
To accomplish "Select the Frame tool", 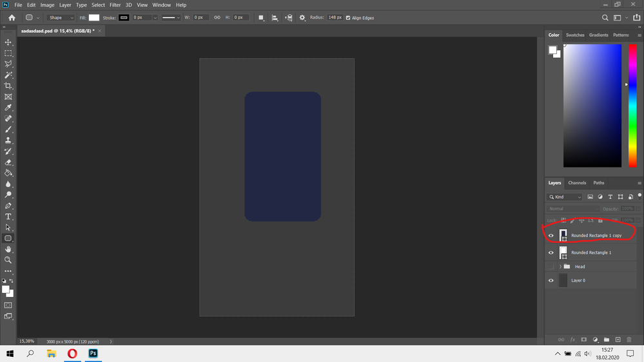I will (x=8, y=97).
